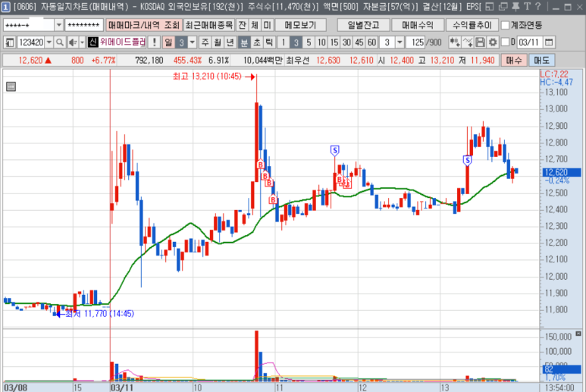Open the calendar date picker icon
The image size is (586, 392).
549,42
